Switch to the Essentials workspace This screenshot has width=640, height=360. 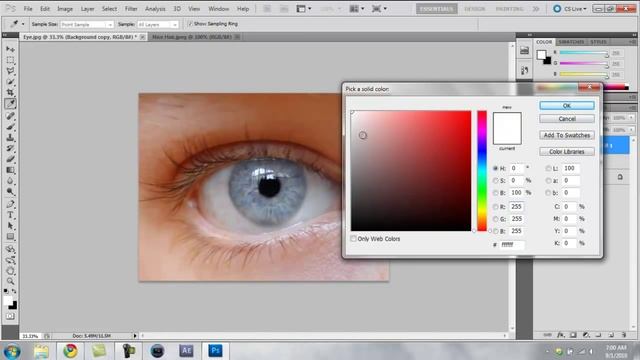point(436,9)
